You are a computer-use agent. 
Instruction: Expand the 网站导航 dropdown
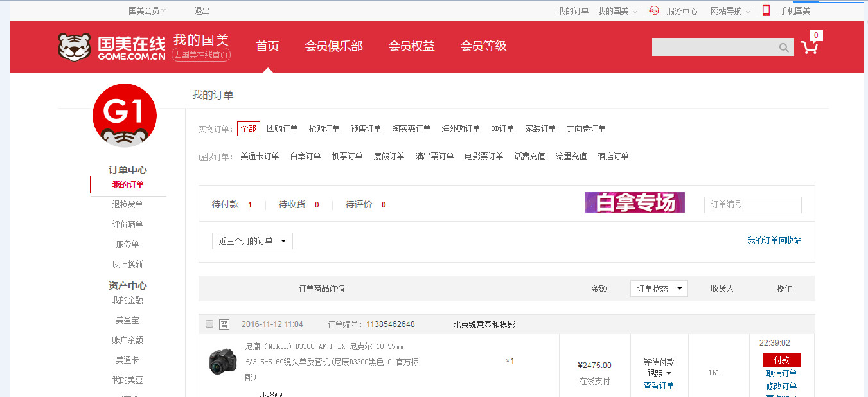pos(731,11)
